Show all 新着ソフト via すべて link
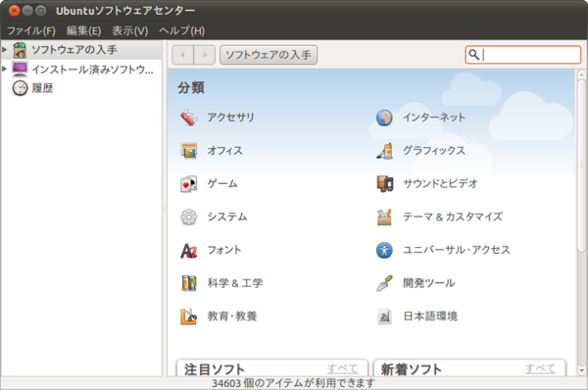This screenshot has width=588, height=390. click(540, 368)
